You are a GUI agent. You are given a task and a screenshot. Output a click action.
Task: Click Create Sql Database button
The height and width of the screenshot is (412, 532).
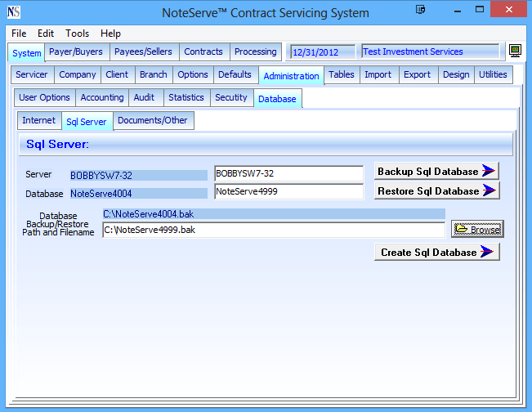(436, 253)
